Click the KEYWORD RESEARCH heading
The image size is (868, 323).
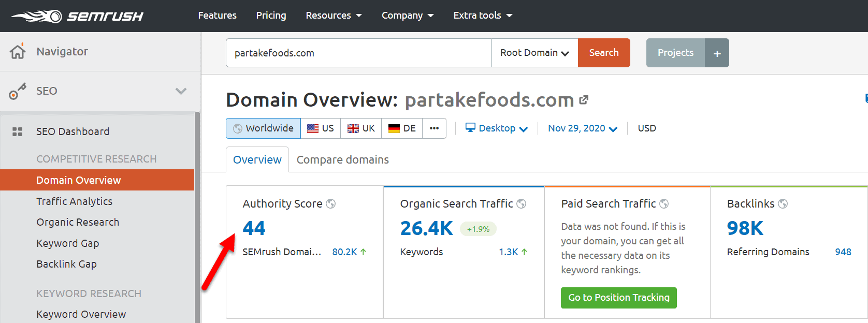coord(89,293)
